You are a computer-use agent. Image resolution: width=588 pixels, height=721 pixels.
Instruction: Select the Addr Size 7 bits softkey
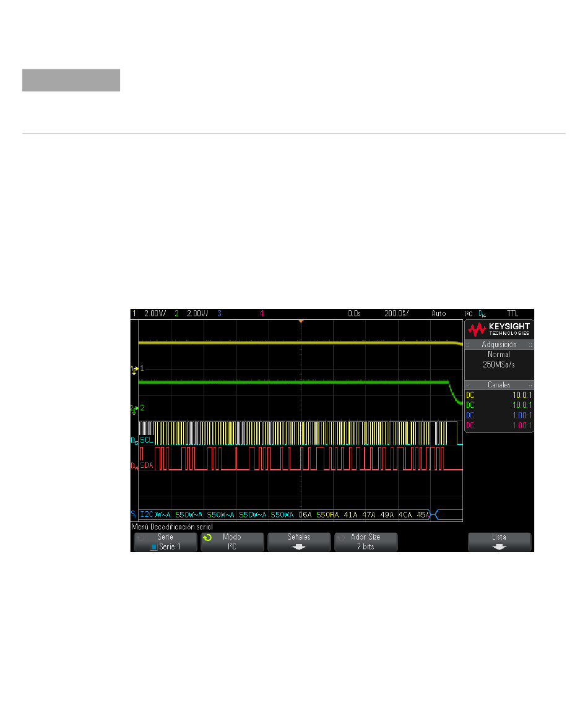[x=366, y=542]
